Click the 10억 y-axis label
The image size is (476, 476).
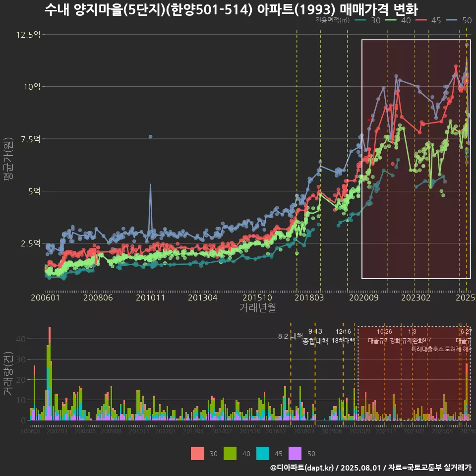(x=32, y=87)
